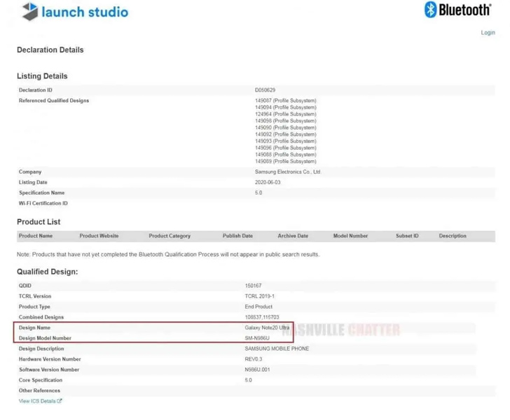Select the QDID value 150167
This screenshot has height=420, width=510.
pos(253,286)
